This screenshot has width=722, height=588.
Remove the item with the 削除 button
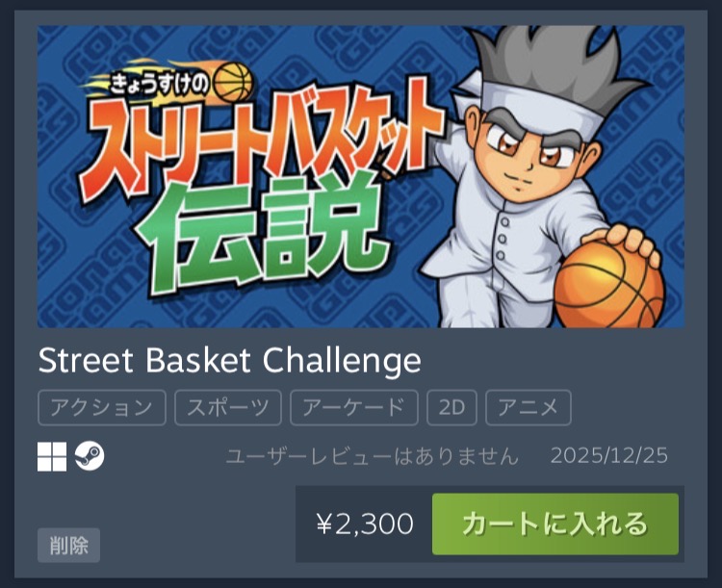[68, 546]
